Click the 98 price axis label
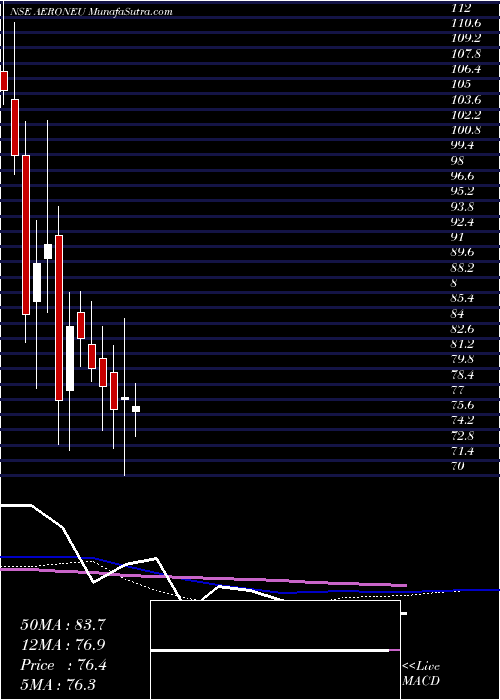The width and height of the screenshot is (500, 700). pyautogui.click(x=458, y=160)
